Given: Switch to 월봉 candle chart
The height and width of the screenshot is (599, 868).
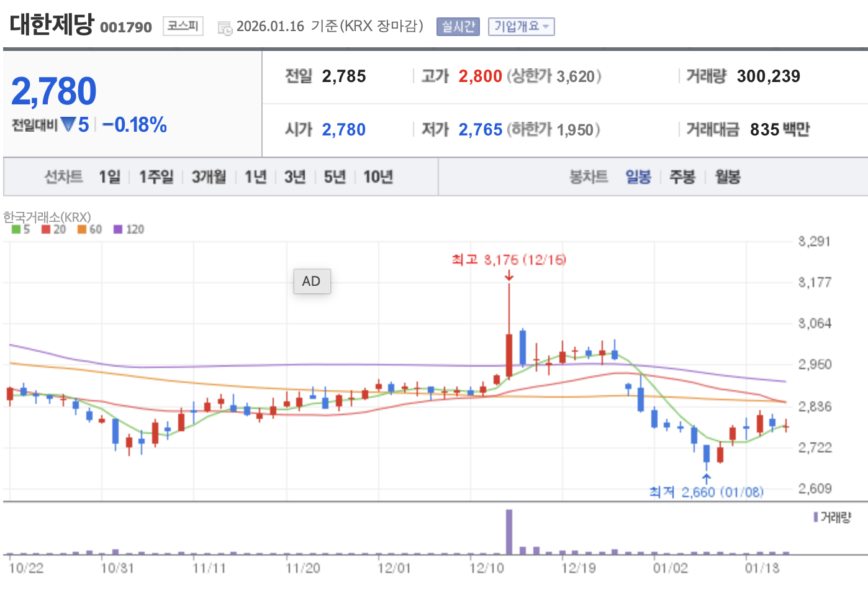Looking at the screenshot, I should point(728,177).
